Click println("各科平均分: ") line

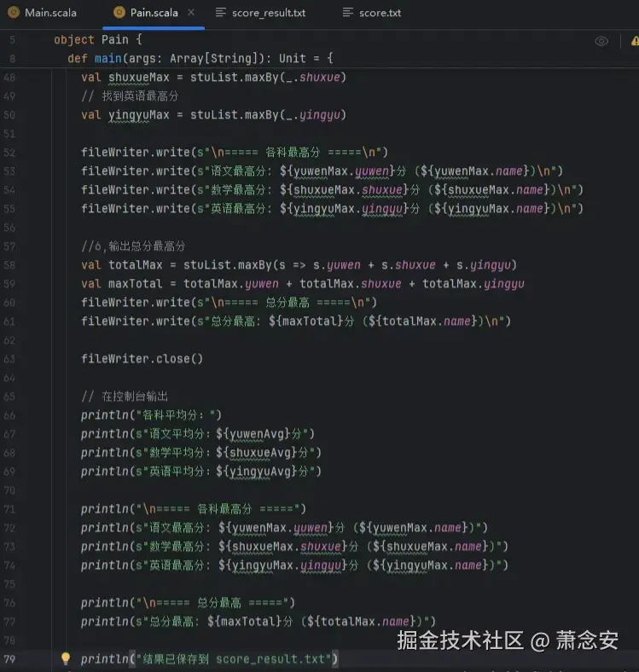(151, 414)
